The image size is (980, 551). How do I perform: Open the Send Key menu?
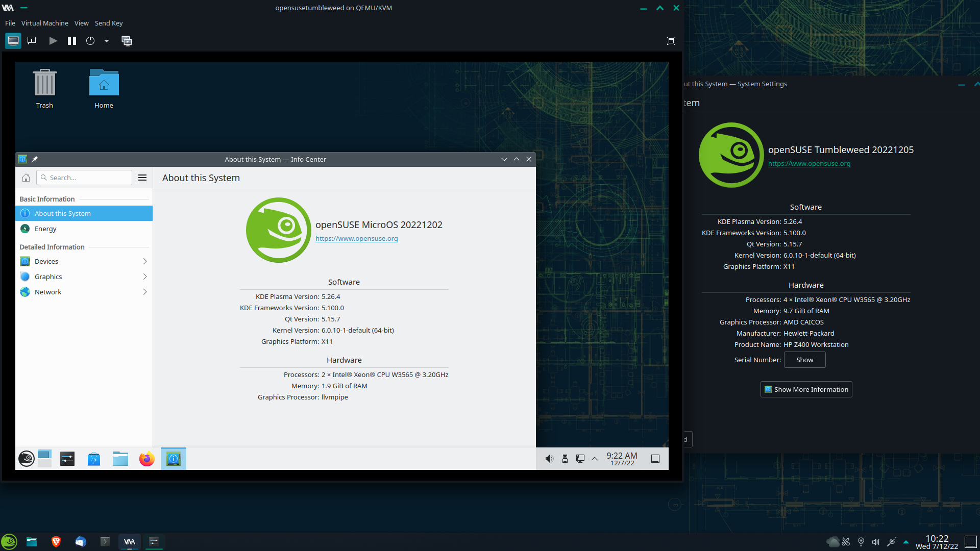[109, 23]
